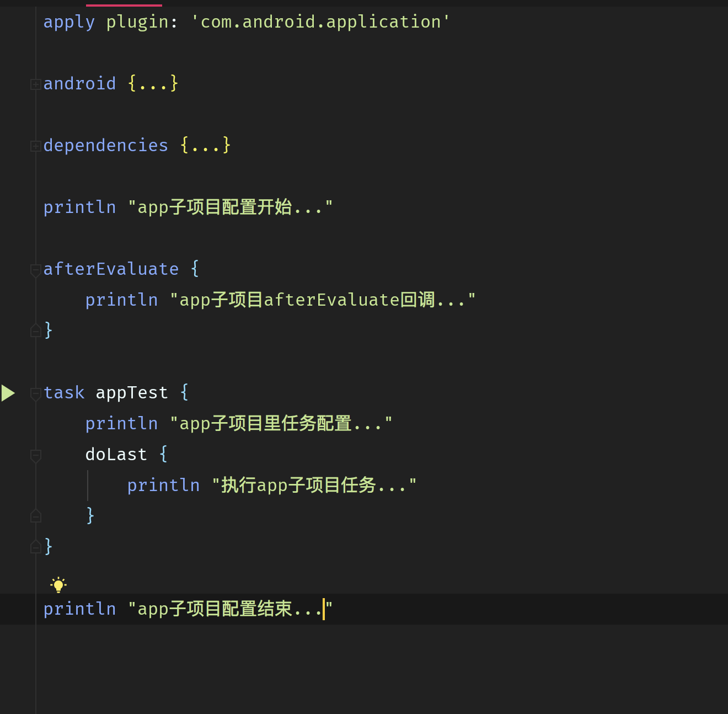Click string "执行app子项目任务..."
This screenshot has height=714, width=728.
tap(314, 486)
